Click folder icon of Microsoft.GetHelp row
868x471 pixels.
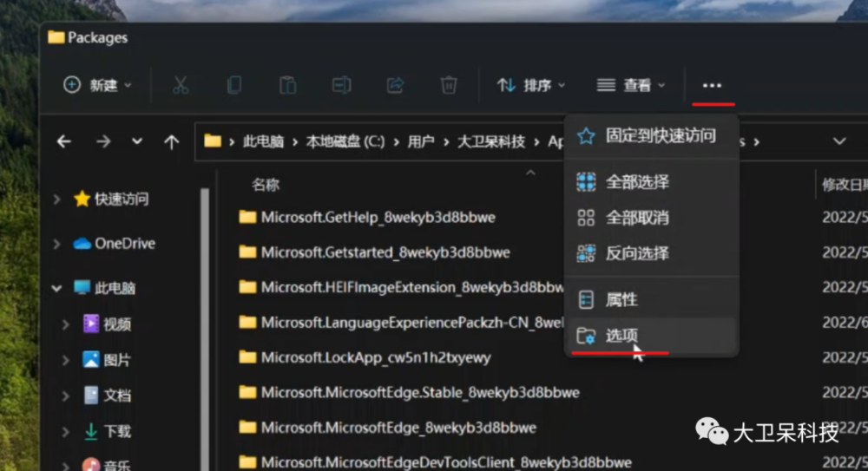247,217
